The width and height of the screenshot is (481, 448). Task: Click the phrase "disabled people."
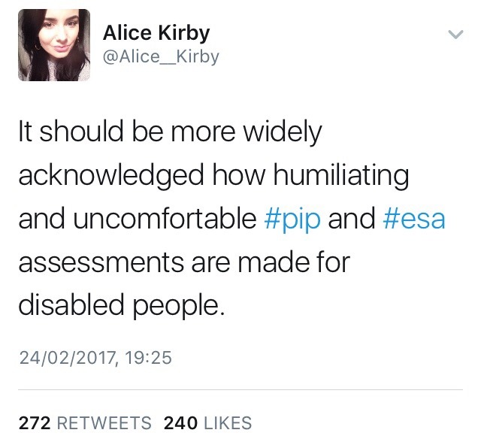(121, 306)
